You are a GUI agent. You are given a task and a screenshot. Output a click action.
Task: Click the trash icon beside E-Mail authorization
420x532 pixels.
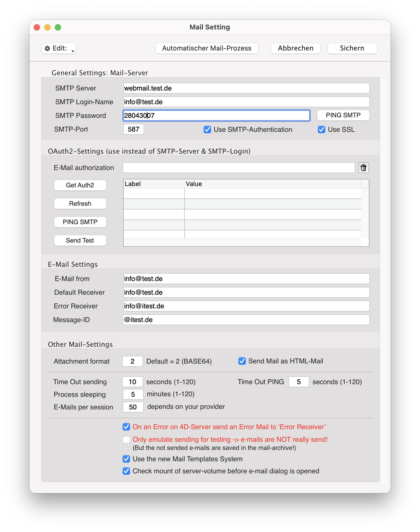pos(363,168)
